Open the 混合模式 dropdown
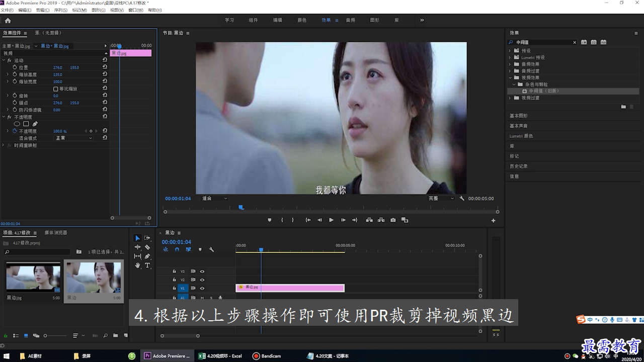The width and height of the screenshot is (644, 362). [73, 138]
